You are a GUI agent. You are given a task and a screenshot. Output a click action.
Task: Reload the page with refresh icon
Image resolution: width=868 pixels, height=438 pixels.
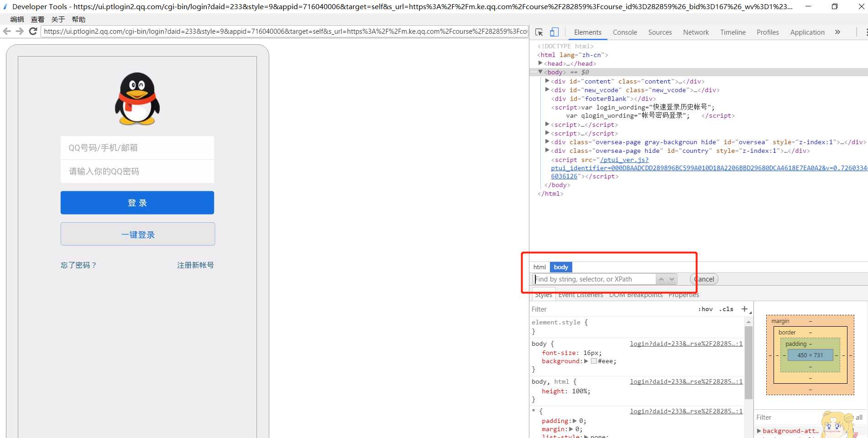click(x=33, y=31)
